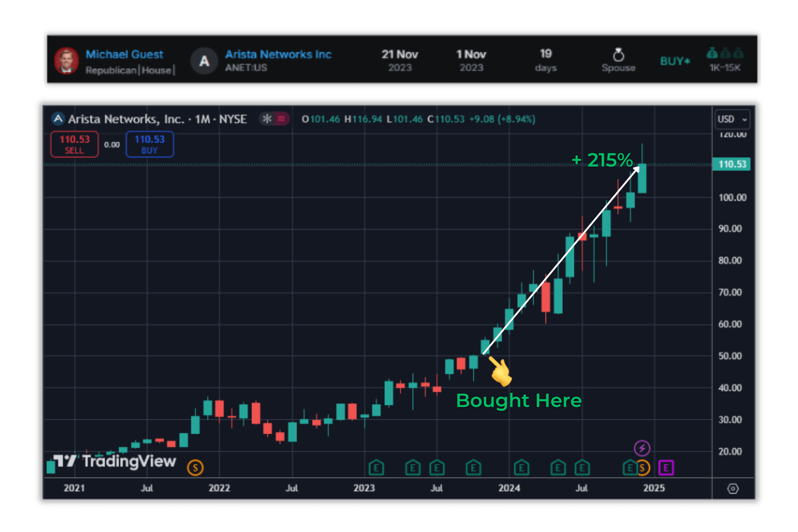
Task: Click the 'ANET:US' ticker text
Action: pyautogui.click(x=246, y=68)
